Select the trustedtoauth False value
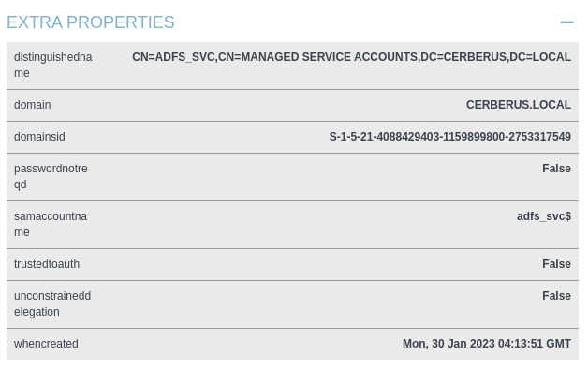 pyautogui.click(x=556, y=264)
